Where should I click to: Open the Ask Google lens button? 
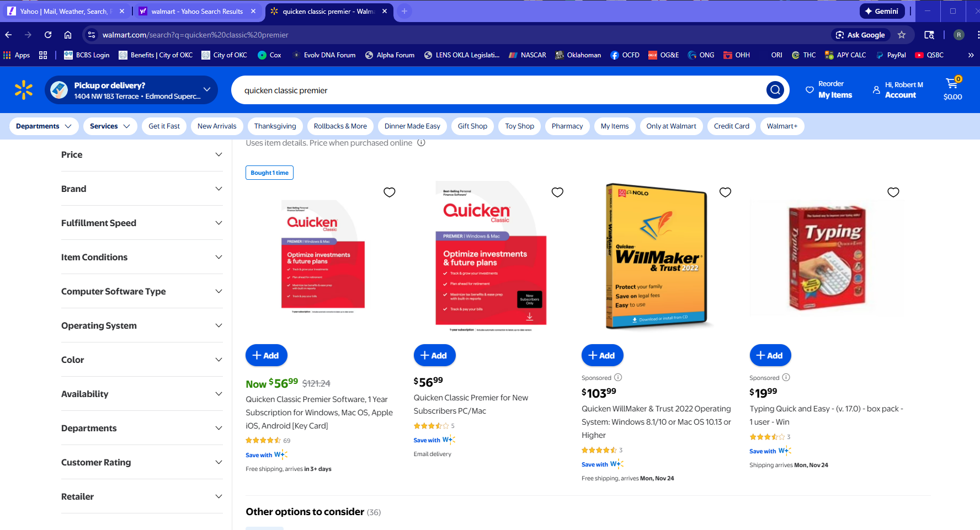click(x=860, y=35)
